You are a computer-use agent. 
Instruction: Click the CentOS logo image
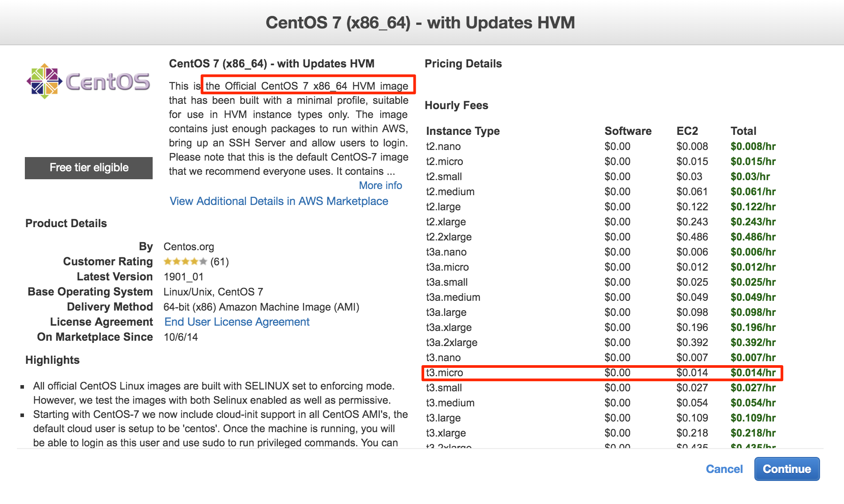point(88,82)
